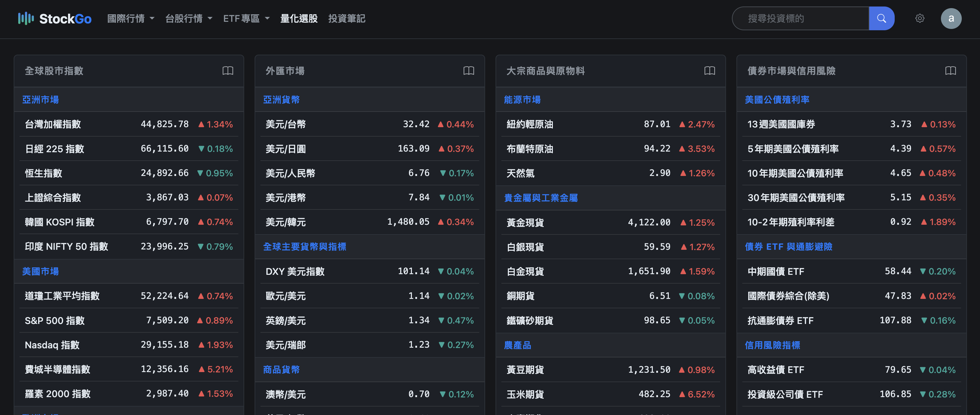Screen dimensions: 980x415
Task: Open the 亞洲貨幣 section link
Action: pos(281,100)
